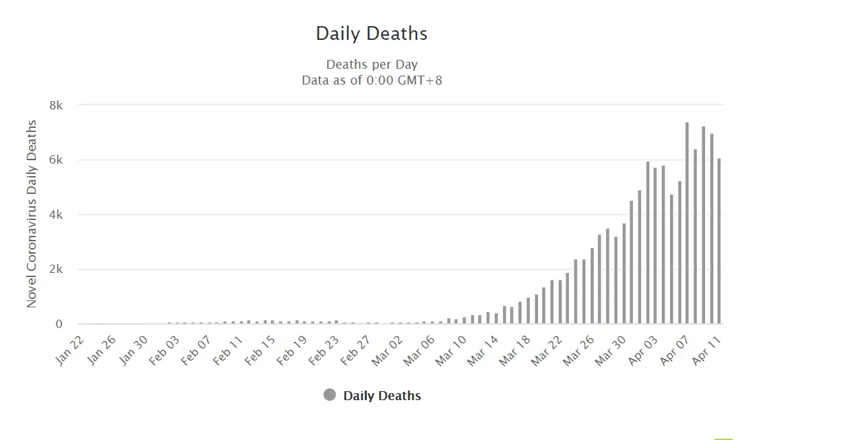This screenshot has height=440, width=868.
Task: Click the Novel Coronavirus Daily Deaths axis title
Action: coord(32,214)
